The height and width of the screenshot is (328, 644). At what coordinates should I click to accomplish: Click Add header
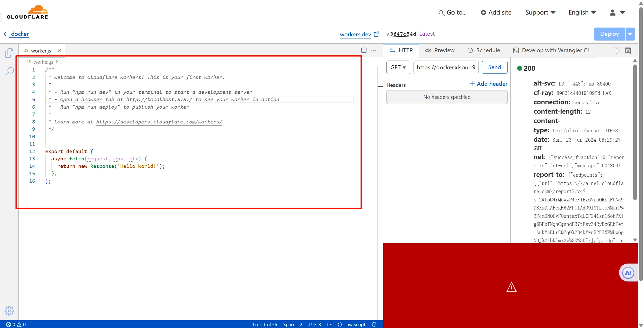pos(489,84)
